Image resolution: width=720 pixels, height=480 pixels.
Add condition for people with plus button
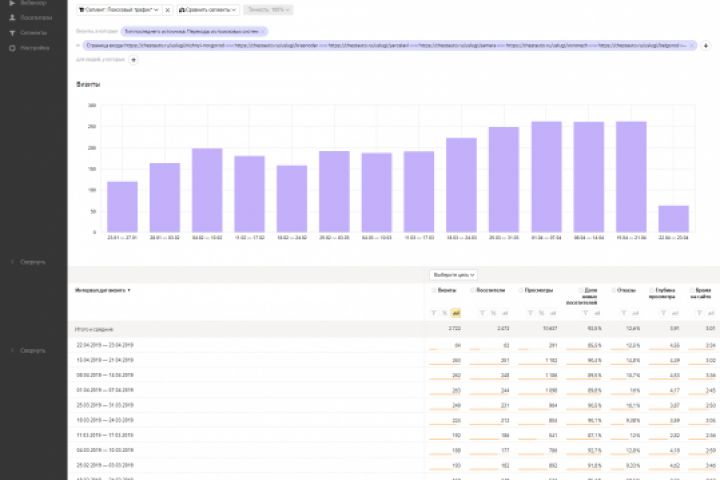tap(134, 60)
